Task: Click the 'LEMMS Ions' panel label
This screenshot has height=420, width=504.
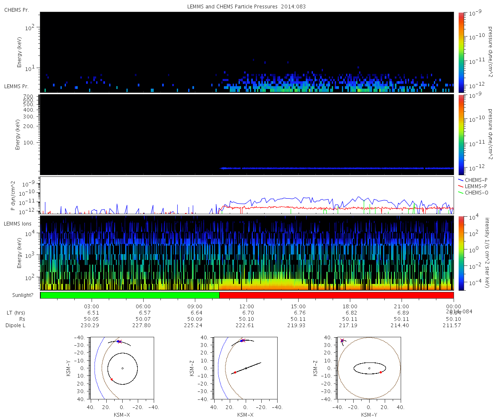Action: click(x=17, y=223)
